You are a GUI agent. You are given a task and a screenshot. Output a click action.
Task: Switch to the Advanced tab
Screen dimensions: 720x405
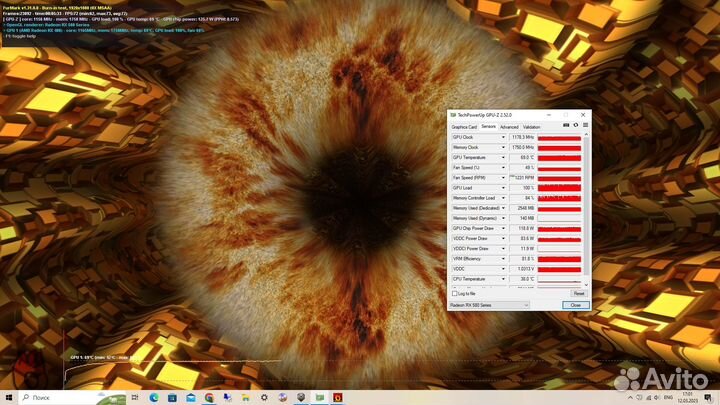click(x=509, y=127)
